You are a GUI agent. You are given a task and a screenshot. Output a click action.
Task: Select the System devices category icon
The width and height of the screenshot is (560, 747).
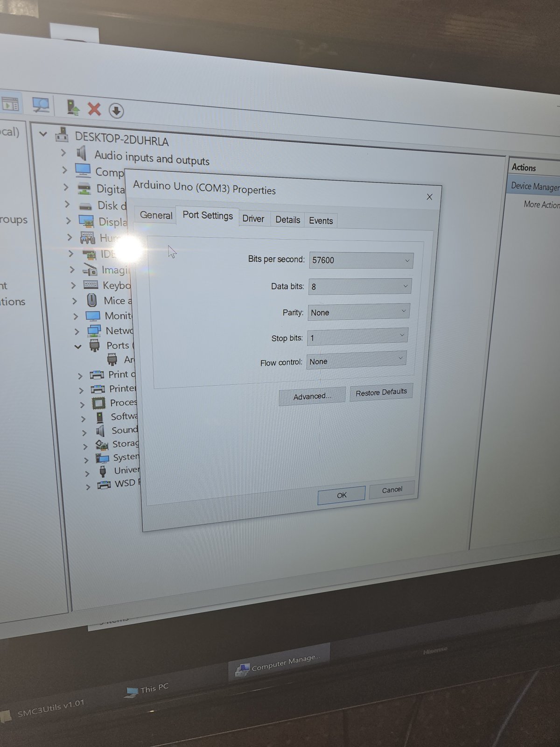point(102,458)
